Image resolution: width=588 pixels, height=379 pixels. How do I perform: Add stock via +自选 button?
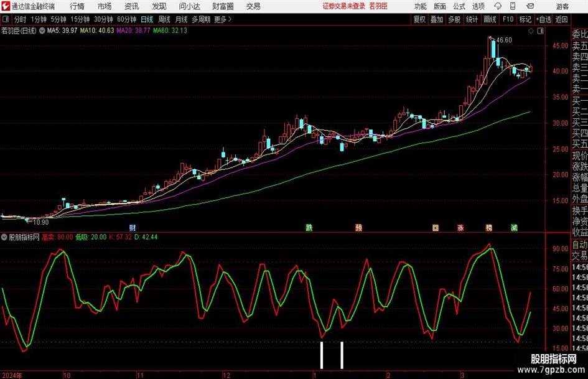pos(543,19)
